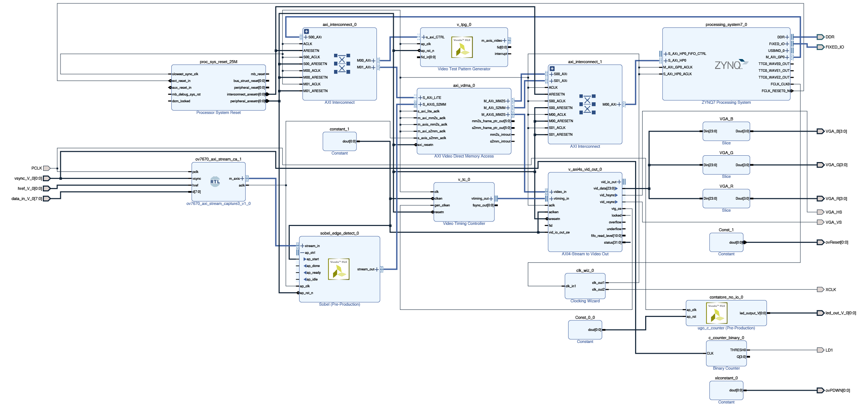Select the DDR external port
868x411 pixels.
820,37
